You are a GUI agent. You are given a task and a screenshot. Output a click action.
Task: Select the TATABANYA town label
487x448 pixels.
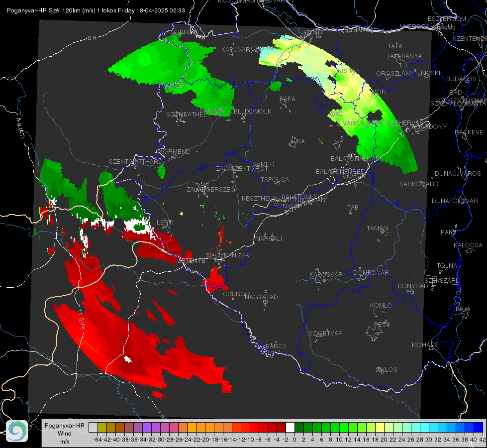[x=404, y=56]
